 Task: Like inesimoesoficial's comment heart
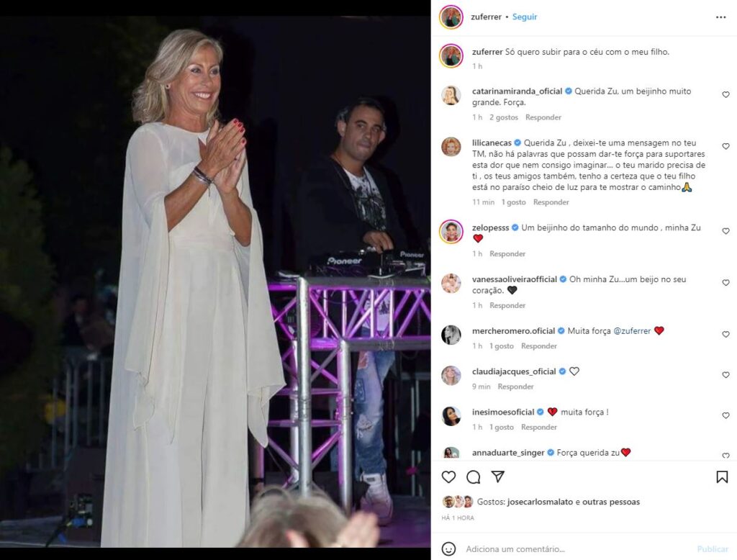click(725, 415)
